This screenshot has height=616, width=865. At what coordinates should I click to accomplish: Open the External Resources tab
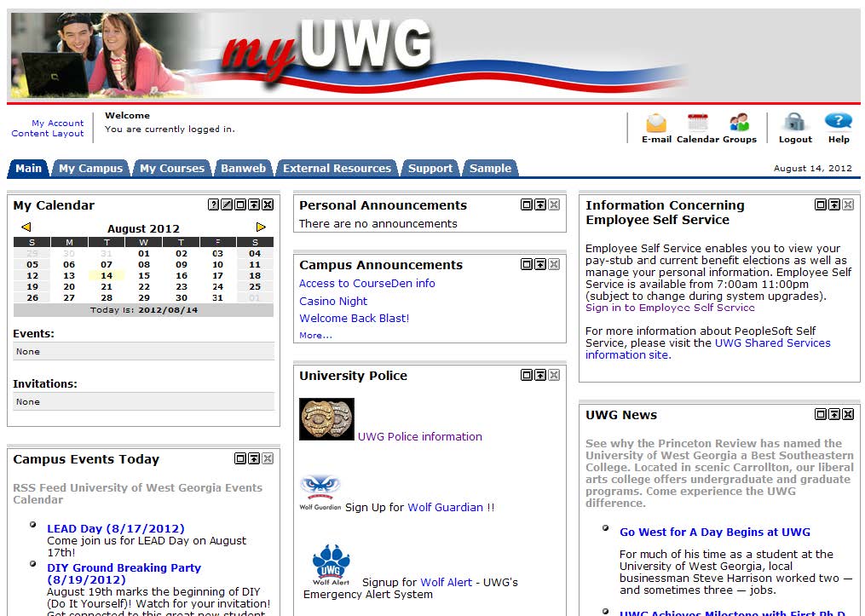[337, 168]
